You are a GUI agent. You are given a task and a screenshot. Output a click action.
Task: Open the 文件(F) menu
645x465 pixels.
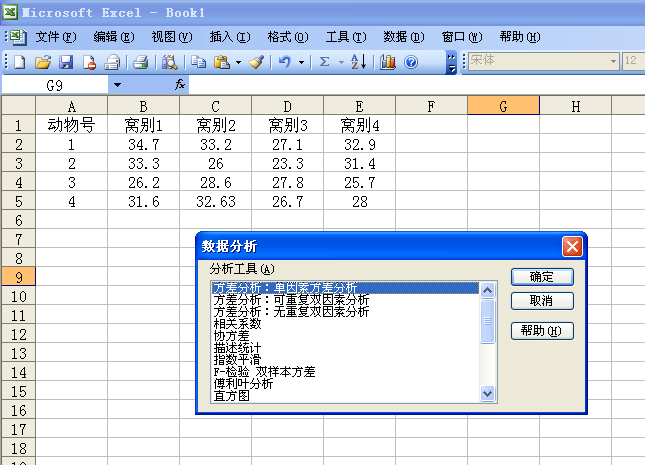point(56,37)
